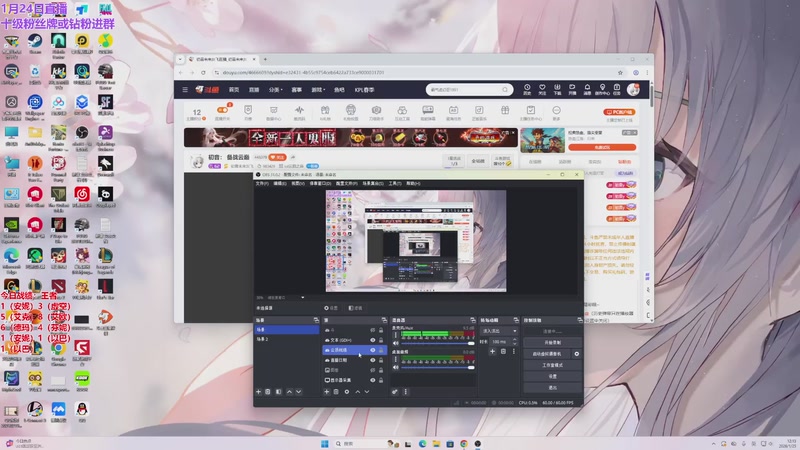Hide the highlighted selected source via eye
This screenshot has height=450, width=800.
[x=373, y=350]
